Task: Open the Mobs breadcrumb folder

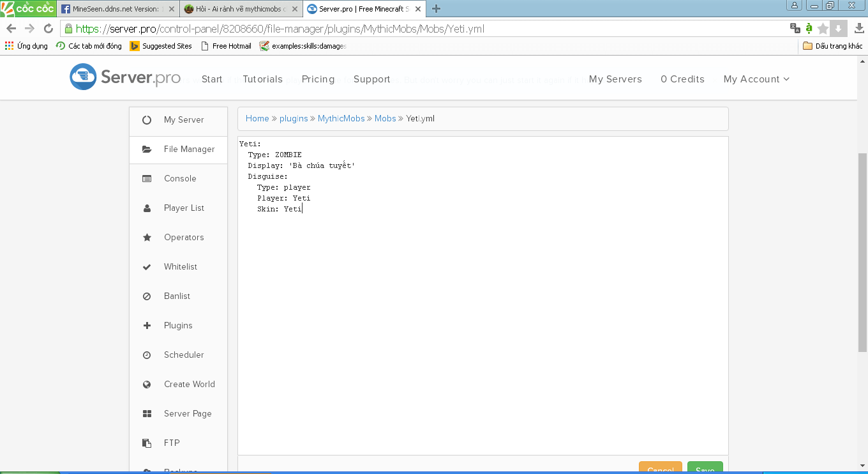Action: (385, 119)
